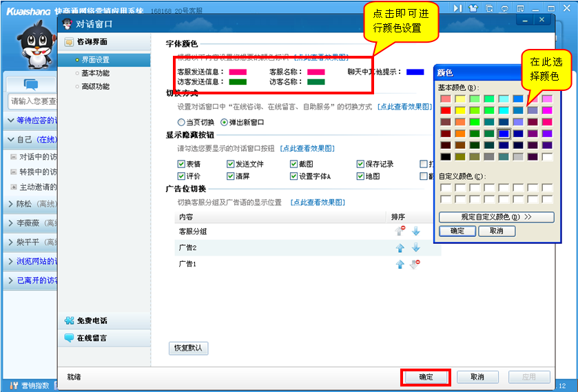Viewport: 578px width, 392px height.
Task: Select the 当页切换 radio option
Action: [x=181, y=122]
